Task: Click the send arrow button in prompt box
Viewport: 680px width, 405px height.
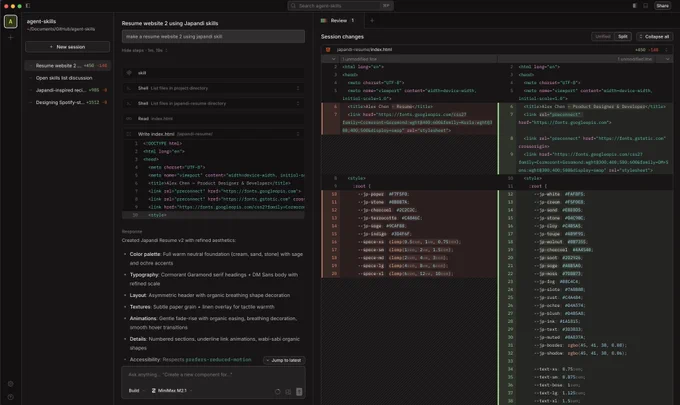Action: pyautogui.click(x=299, y=392)
